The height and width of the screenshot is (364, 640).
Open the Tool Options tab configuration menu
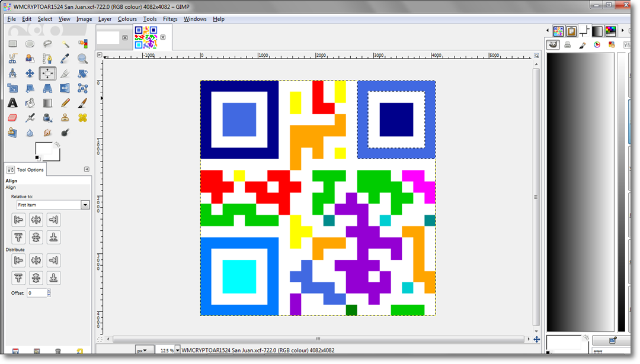point(87,169)
